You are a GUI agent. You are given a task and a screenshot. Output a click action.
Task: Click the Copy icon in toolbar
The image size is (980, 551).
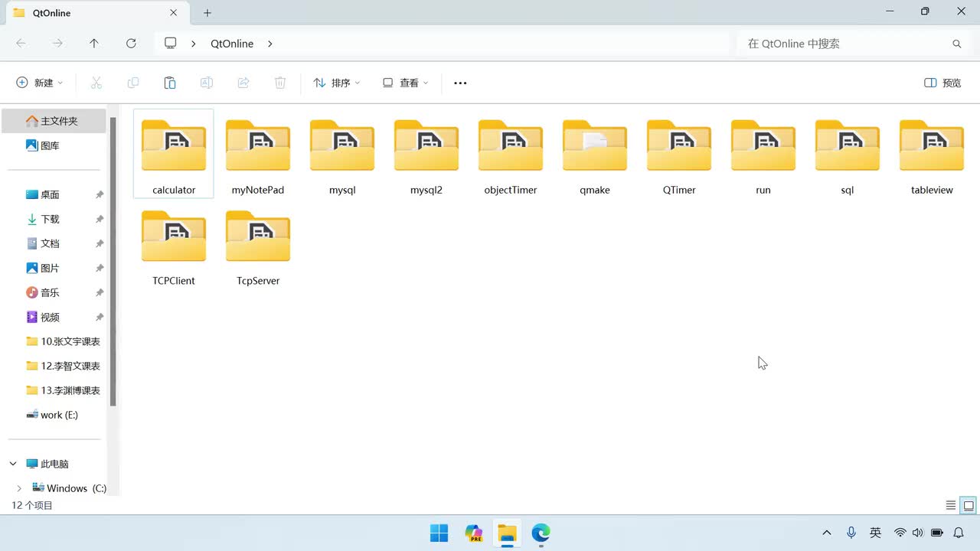(x=133, y=83)
